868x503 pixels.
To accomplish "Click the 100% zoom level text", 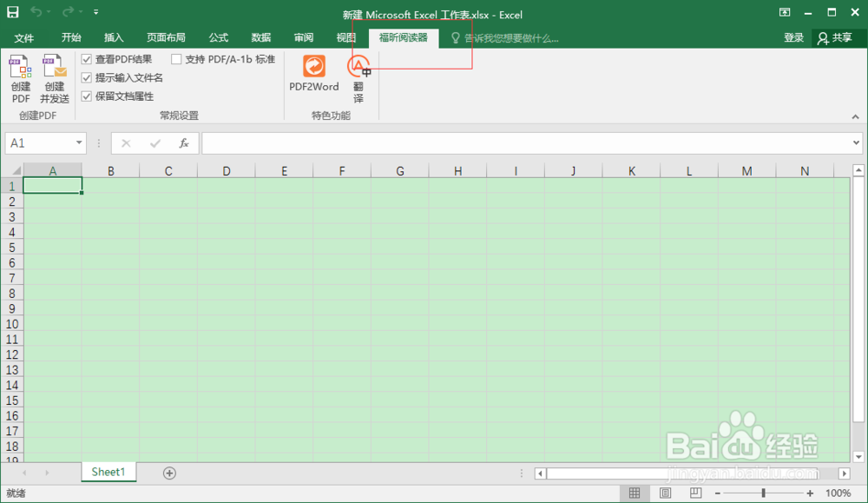I will 838,493.
